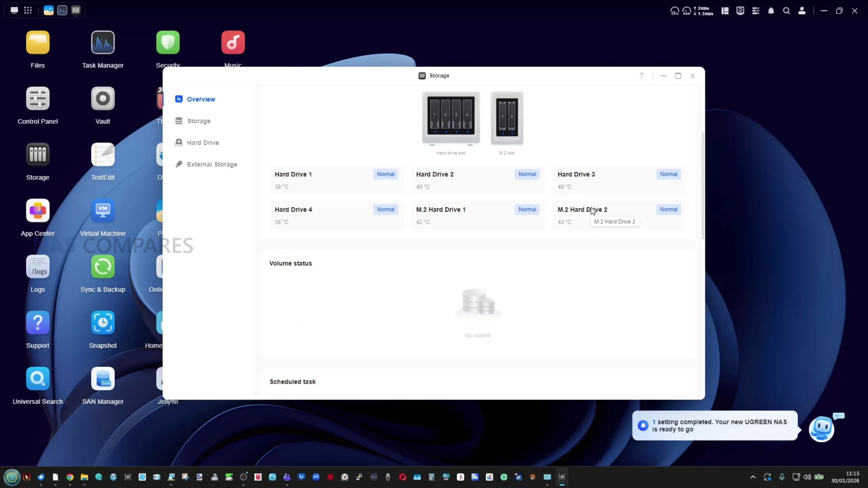Click the help question mark icon
This screenshot has height=488, width=868.
coord(641,76)
